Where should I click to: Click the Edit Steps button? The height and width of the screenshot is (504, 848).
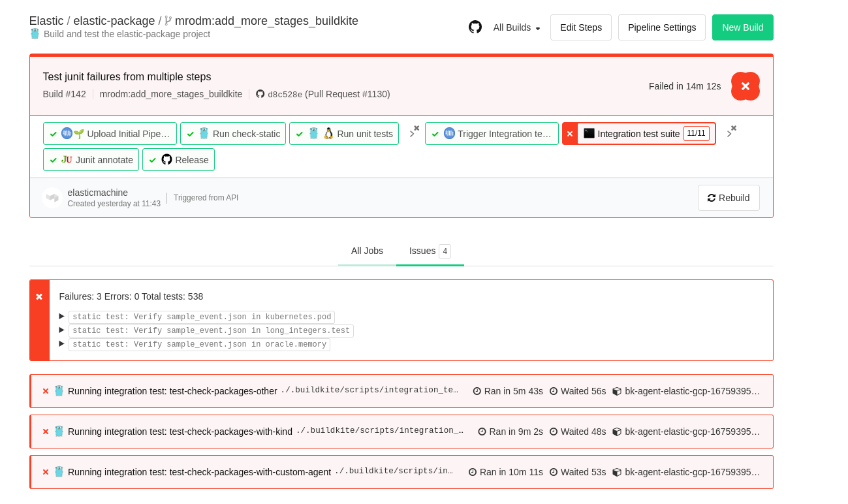pos(581,27)
